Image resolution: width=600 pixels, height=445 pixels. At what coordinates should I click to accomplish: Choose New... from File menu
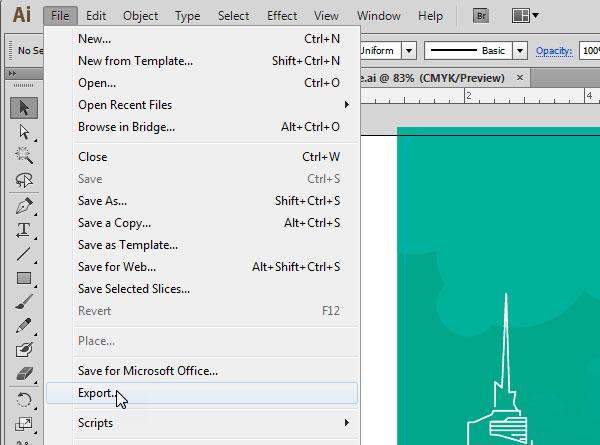tap(202, 39)
